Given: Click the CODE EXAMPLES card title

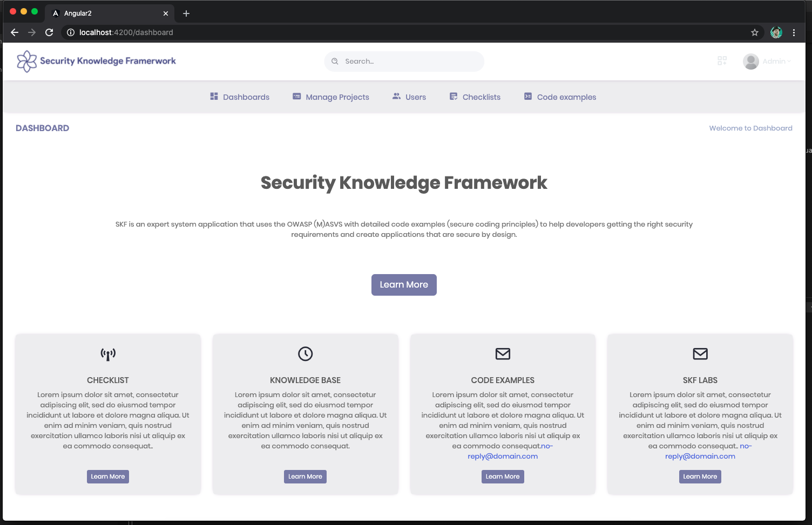Looking at the screenshot, I should tap(503, 380).
